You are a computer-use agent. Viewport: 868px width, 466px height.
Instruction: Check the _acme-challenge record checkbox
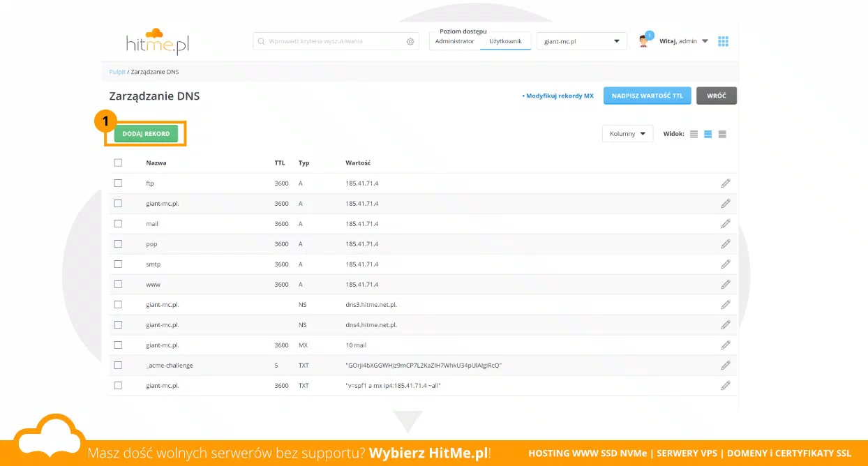(118, 365)
